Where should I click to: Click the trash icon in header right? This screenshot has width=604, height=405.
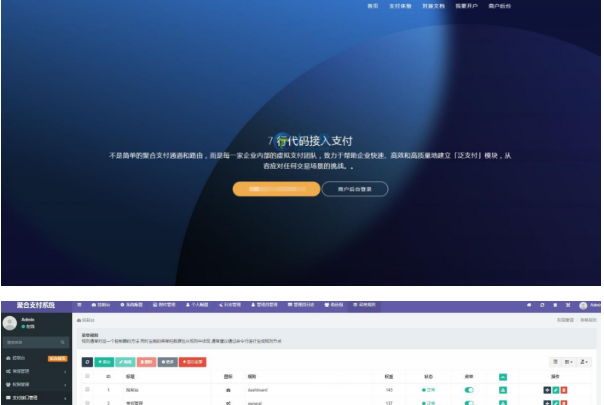[555, 305]
